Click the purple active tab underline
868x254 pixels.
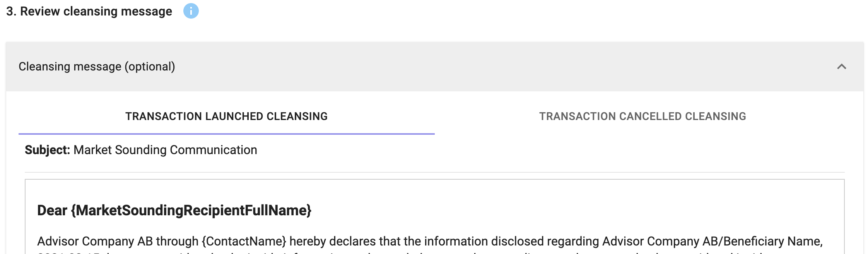click(226, 134)
